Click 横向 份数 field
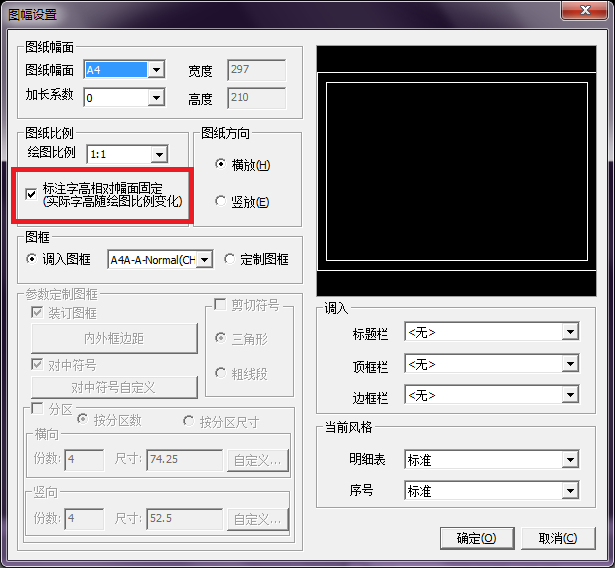615x568 pixels. tap(85, 460)
